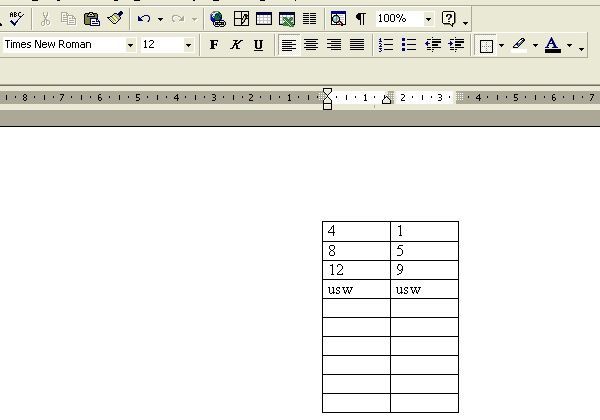Select the Format Painter brush

(x=115, y=18)
